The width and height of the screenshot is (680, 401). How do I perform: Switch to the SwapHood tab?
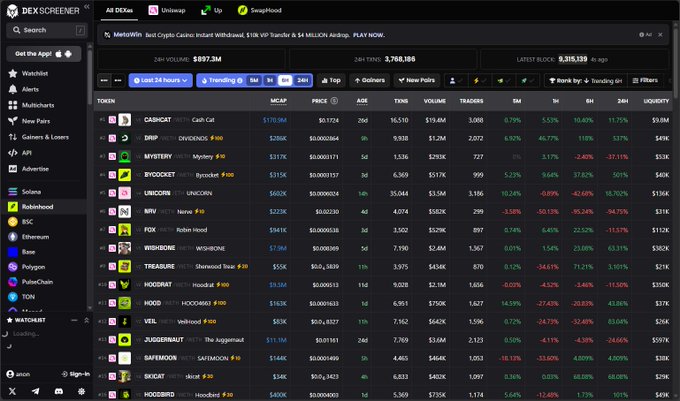click(x=260, y=10)
